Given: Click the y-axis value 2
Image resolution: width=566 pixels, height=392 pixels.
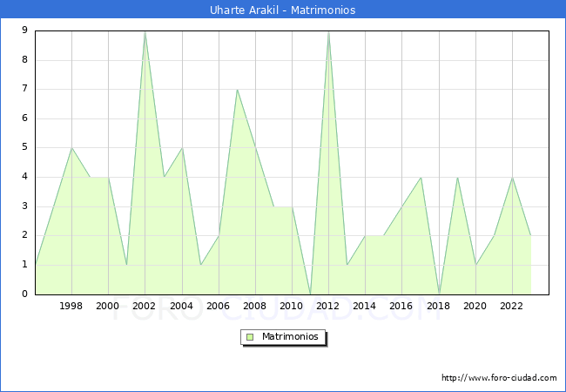Looking at the screenshot, I should [x=24, y=235].
